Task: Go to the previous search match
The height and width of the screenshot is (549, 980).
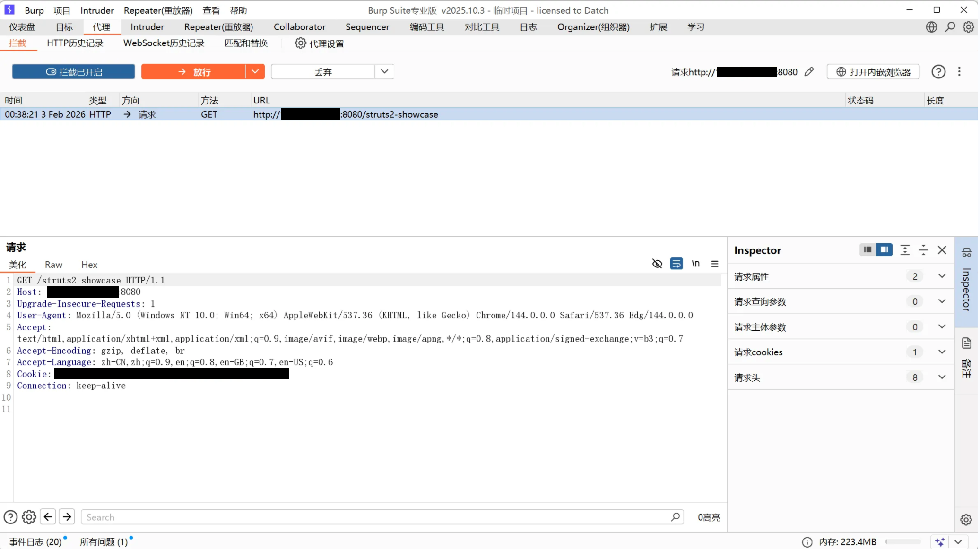Action: click(48, 517)
